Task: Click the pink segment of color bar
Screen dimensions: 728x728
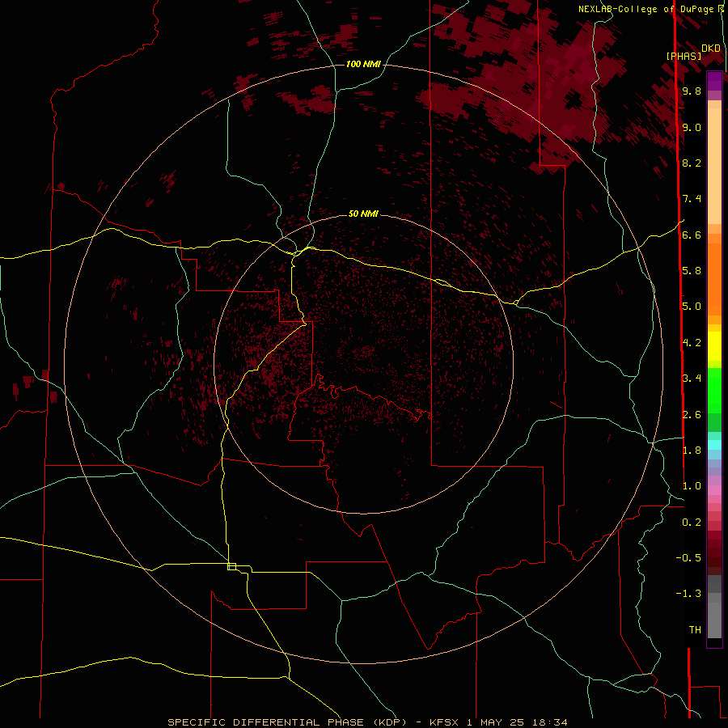Action: pyautogui.click(x=714, y=490)
